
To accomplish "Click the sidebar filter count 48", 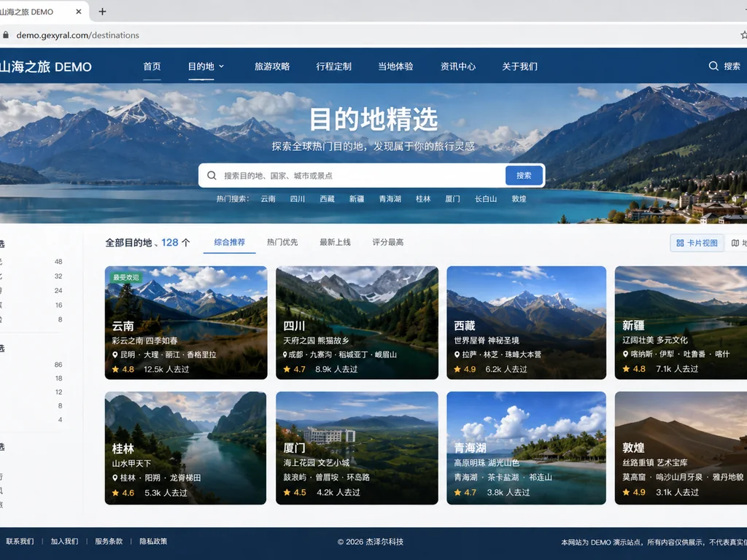I will (x=58, y=262).
